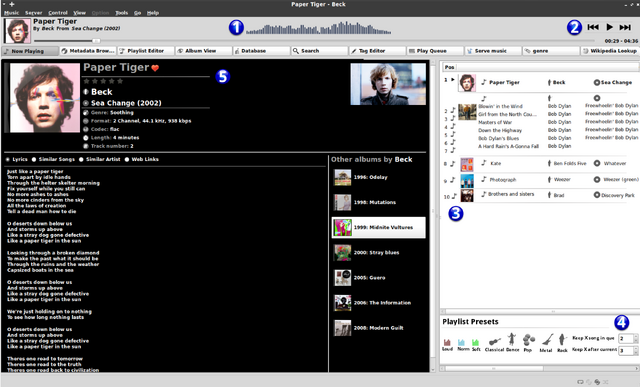This screenshot has height=387, width=640.
Task: Click Freewheelin' Bob Dylan cover in playlist
Action: point(467,112)
